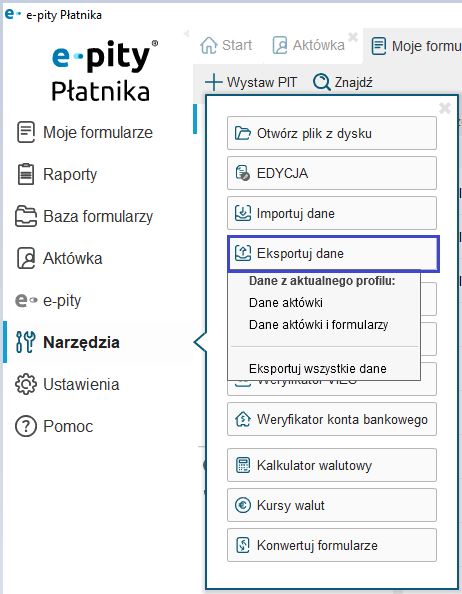462x594 pixels.
Task: Close the Aktówka tab
Action: point(353,37)
